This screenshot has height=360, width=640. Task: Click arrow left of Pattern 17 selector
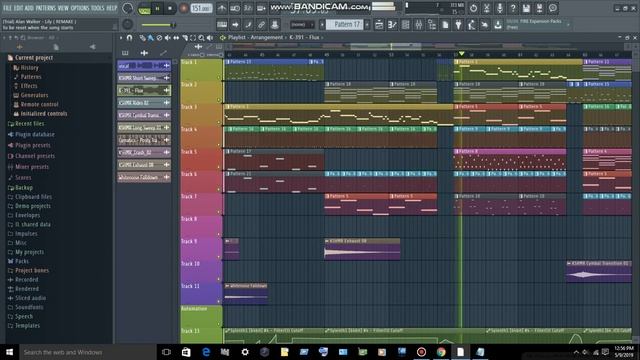322,24
